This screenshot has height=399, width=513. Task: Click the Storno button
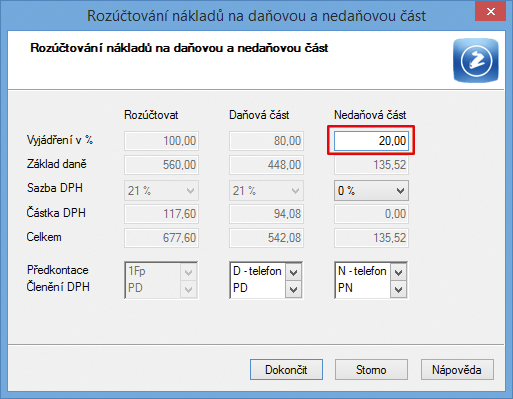(x=371, y=369)
